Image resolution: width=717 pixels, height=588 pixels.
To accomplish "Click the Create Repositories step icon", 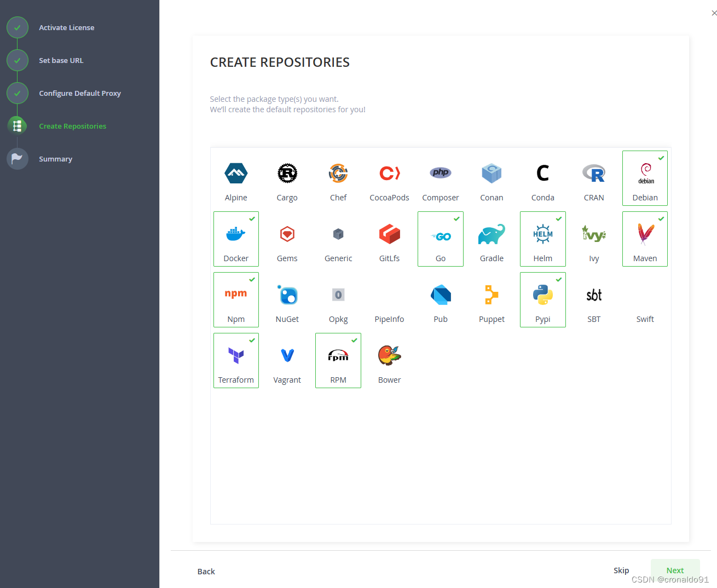I will 18,126.
